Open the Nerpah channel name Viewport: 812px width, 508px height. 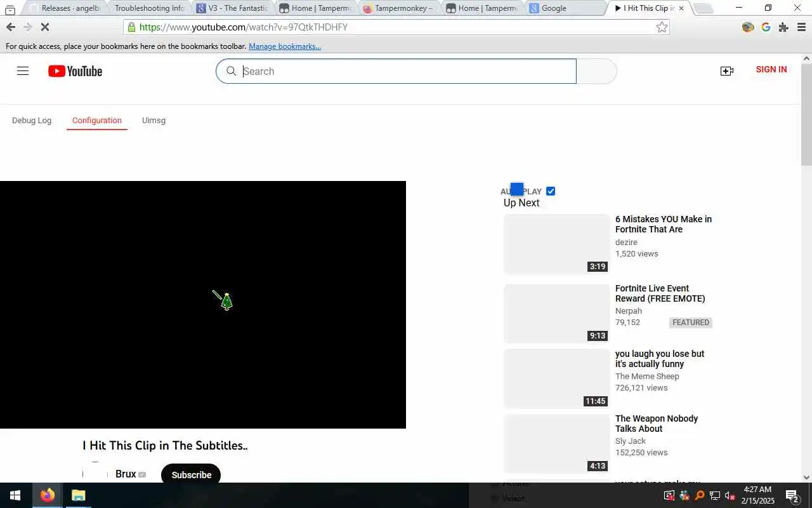point(629,311)
